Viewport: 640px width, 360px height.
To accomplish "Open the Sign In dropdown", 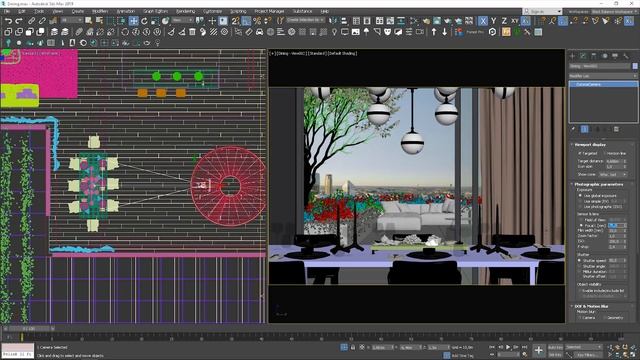I will [x=542, y=11].
